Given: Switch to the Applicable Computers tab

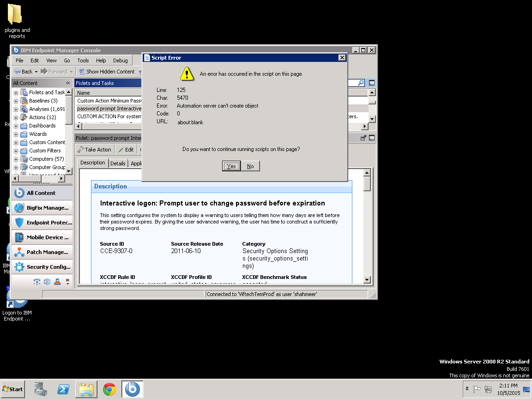Looking at the screenshot, I should point(135,163).
